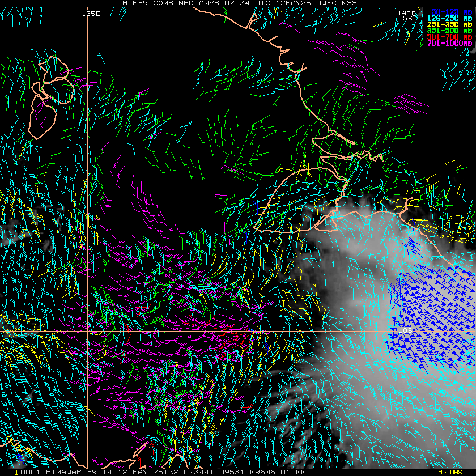Select the blue '50-125 mb' legend entry
The width and height of the screenshot is (476, 476).
452,12
